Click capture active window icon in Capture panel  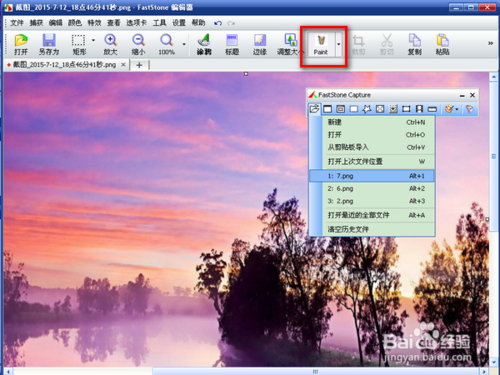[x=328, y=109]
